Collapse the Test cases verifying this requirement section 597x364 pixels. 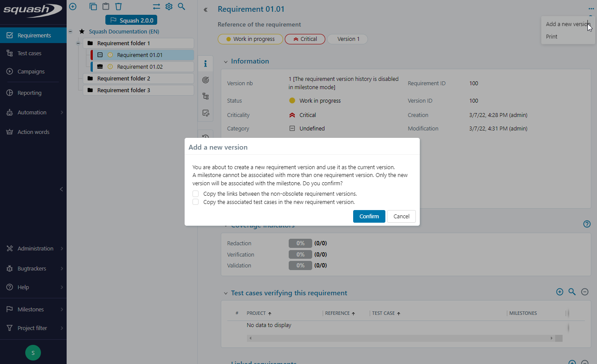(x=226, y=293)
